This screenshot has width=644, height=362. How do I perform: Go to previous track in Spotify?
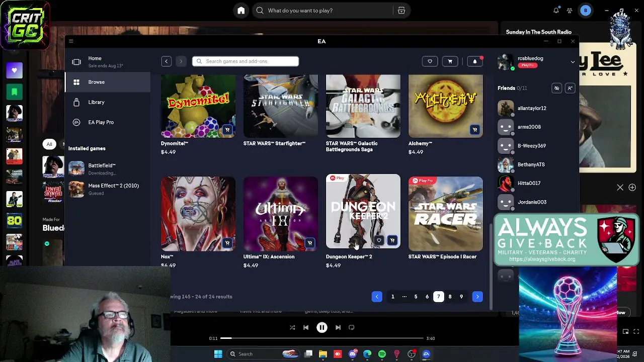click(x=306, y=327)
